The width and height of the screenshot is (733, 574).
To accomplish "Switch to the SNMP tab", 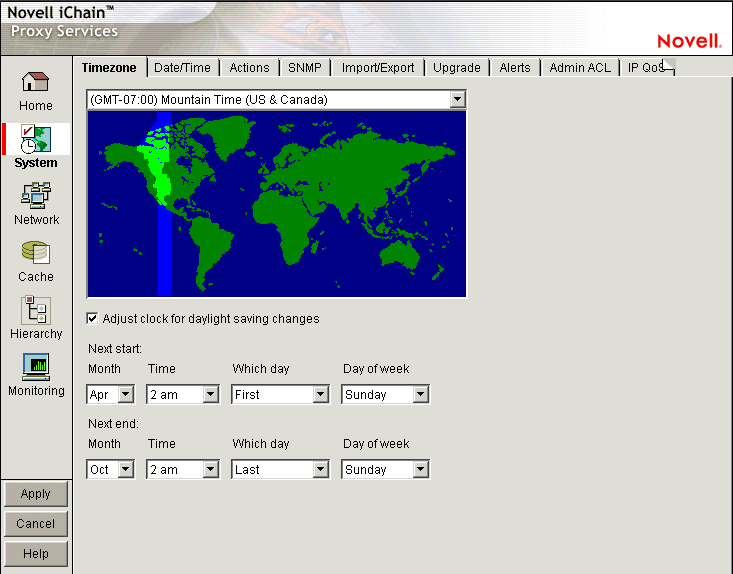I will pos(305,68).
